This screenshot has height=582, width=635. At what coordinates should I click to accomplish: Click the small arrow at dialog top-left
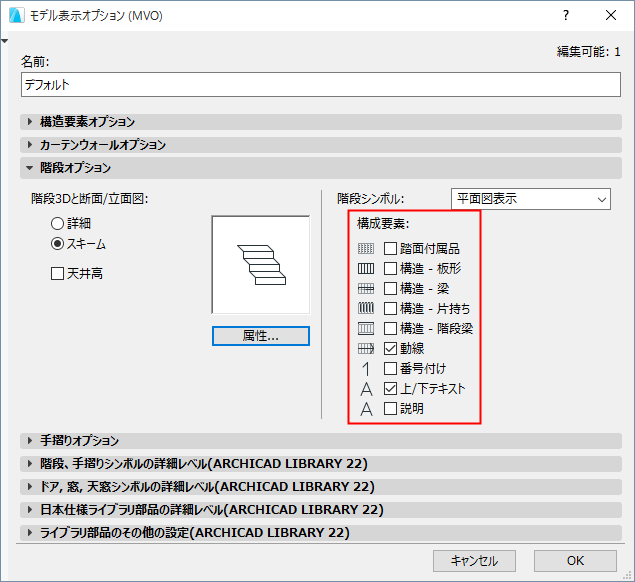click(4, 41)
